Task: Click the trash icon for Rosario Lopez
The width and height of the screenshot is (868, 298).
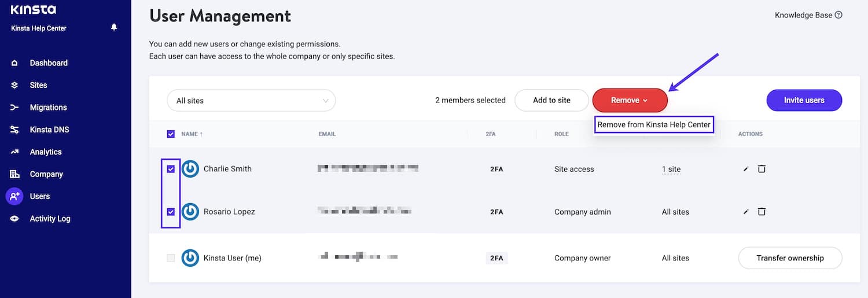Action: click(x=762, y=212)
